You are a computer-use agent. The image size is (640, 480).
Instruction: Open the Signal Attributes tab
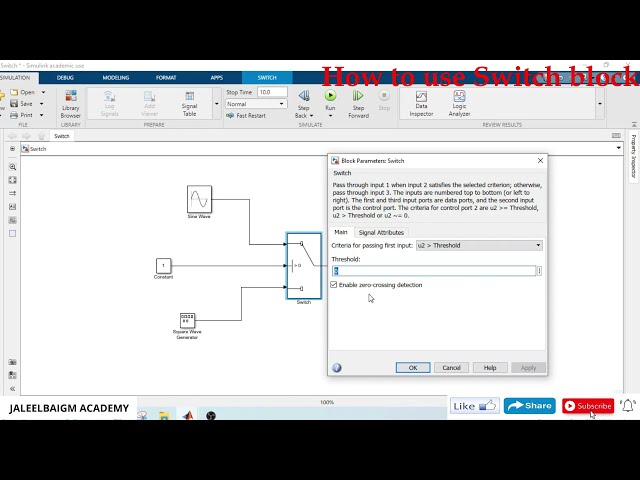[381, 232]
